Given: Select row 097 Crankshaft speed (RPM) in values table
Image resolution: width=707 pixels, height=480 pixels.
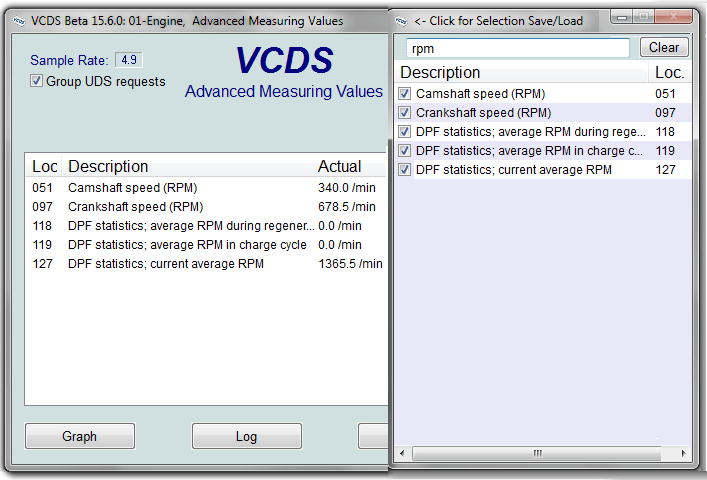Looking at the screenshot, I should click(207, 207).
